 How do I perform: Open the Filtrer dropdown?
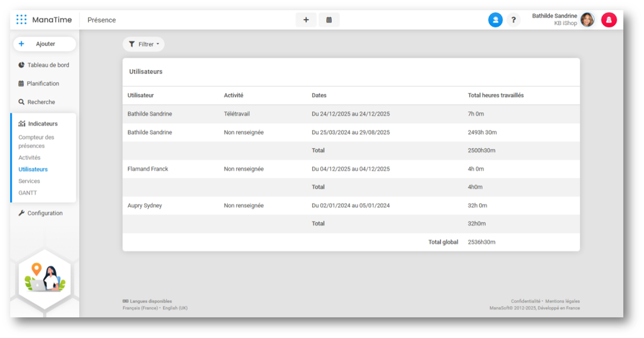[144, 44]
